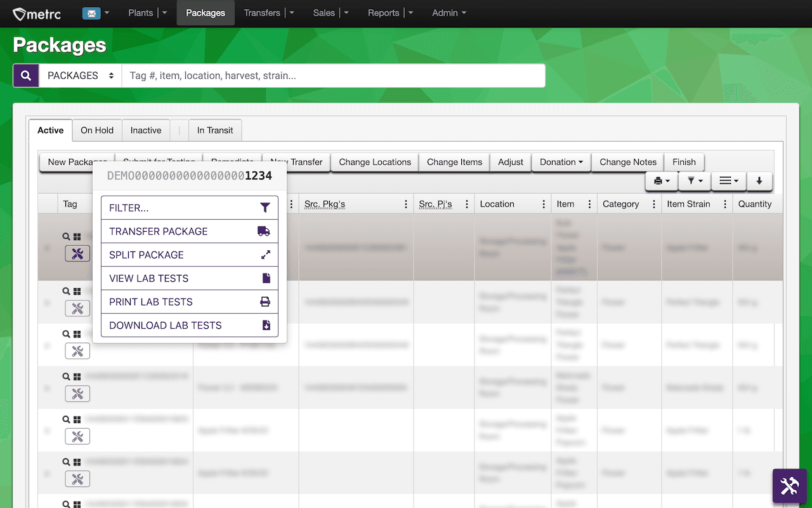812x508 pixels.
Task: Sort by the Item column header
Action: [565, 204]
